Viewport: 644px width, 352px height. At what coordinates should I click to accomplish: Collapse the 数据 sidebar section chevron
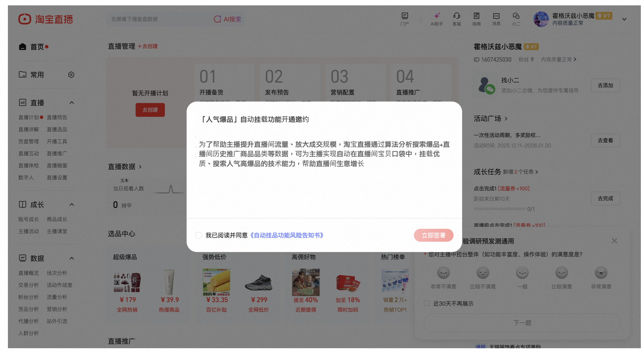(x=72, y=258)
